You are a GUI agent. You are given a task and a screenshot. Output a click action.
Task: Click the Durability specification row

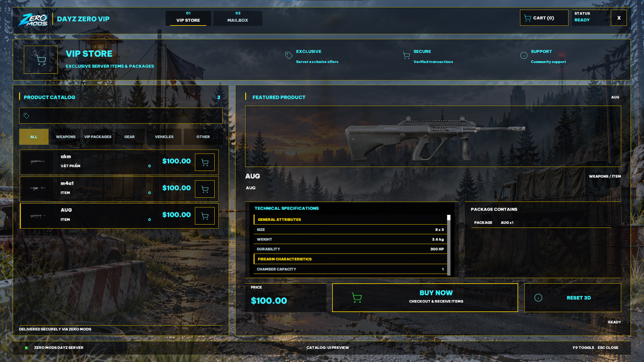(x=350, y=249)
